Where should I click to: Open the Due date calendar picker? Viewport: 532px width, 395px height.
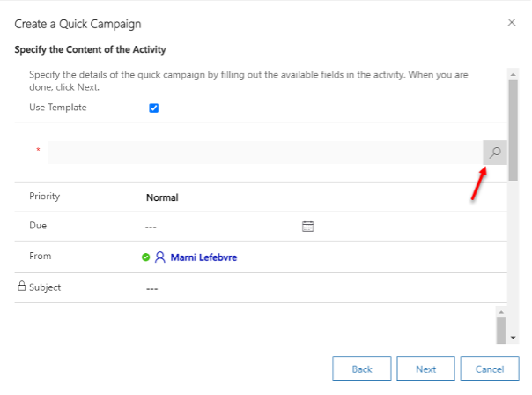click(x=308, y=227)
